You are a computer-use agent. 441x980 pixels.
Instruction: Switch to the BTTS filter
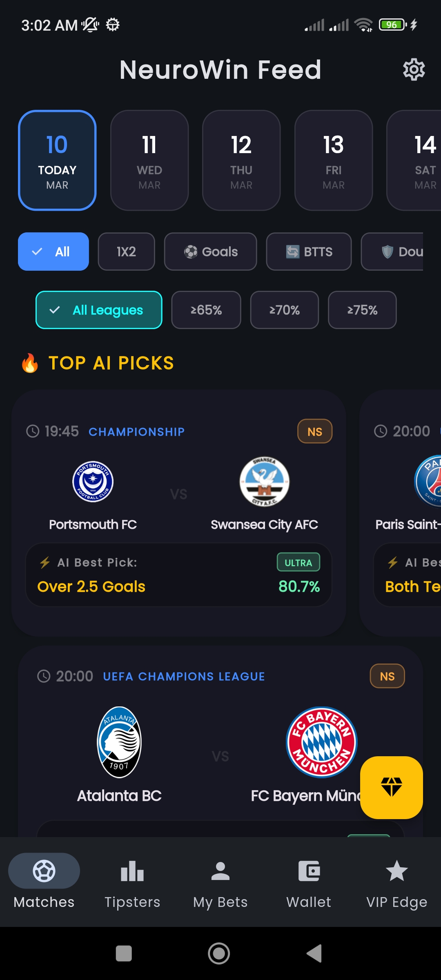309,252
